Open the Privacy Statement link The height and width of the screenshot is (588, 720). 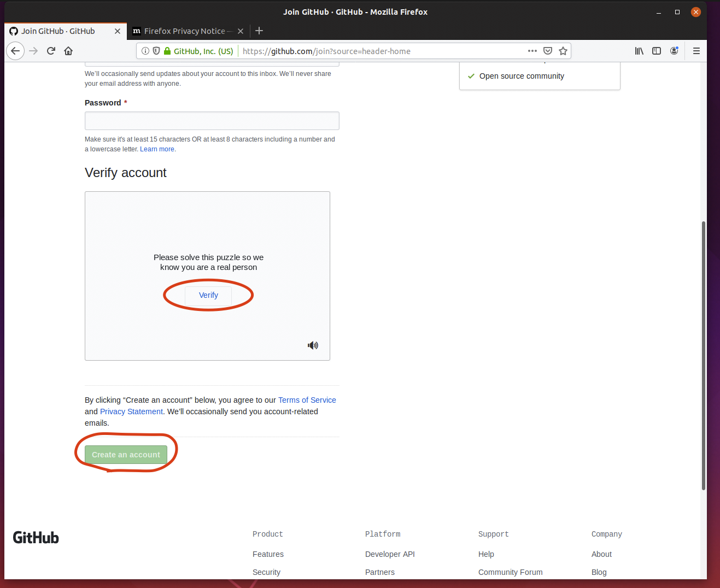131,411
